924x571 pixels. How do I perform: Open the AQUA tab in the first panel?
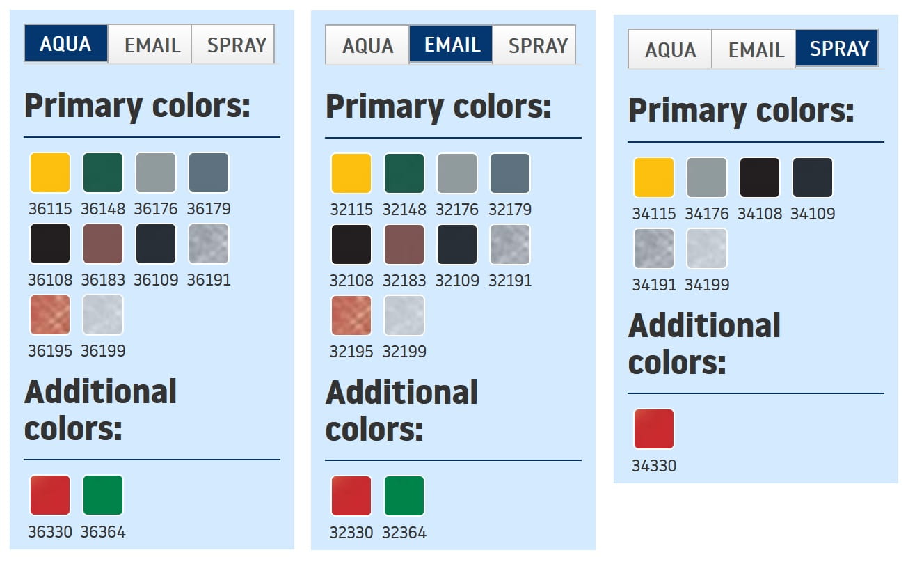click(66, 44)
